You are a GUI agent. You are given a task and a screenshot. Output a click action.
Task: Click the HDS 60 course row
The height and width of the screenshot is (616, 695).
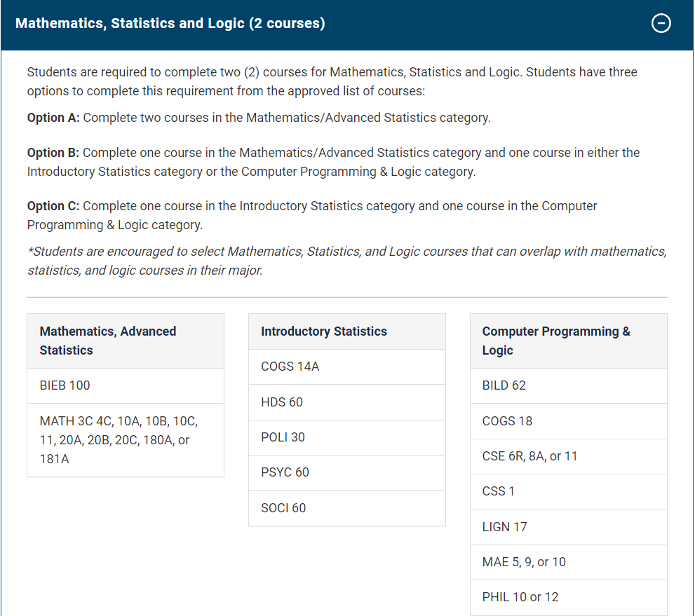tap(282, 402)
